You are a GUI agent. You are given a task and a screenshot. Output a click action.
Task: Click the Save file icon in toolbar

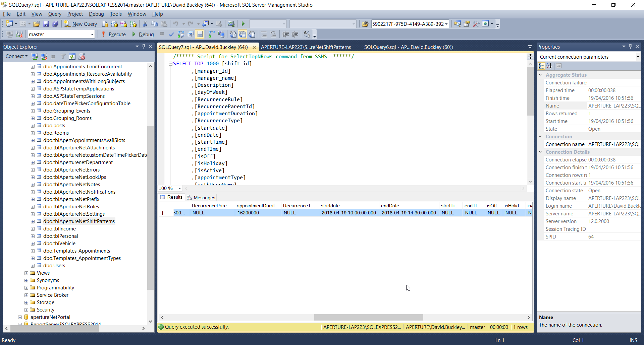(46, 24)
